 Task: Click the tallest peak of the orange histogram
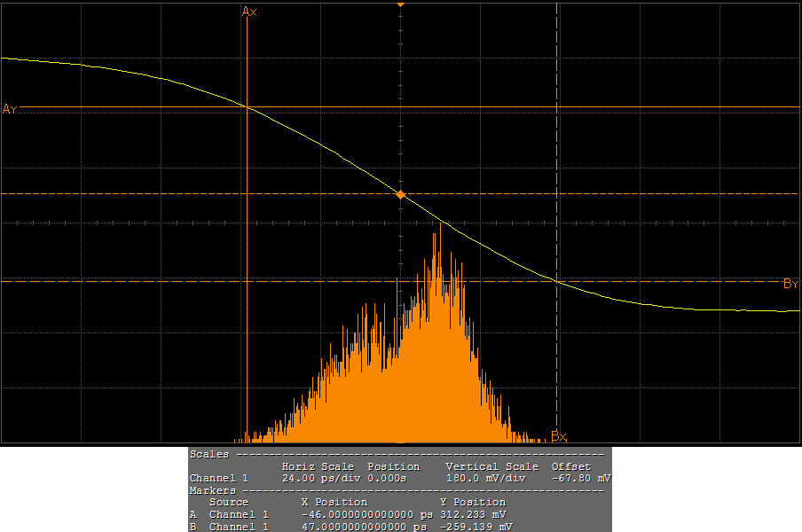tap(440, 225)
